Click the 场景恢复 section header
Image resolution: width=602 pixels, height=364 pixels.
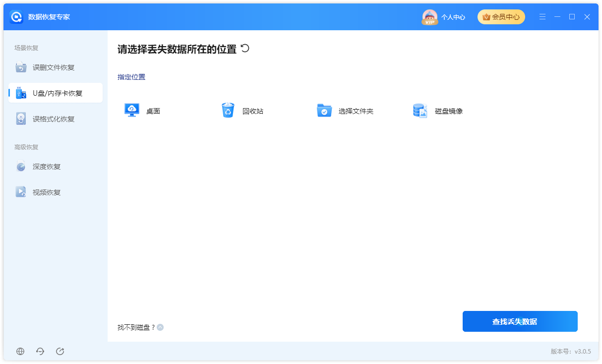click(x=26, y=48)
